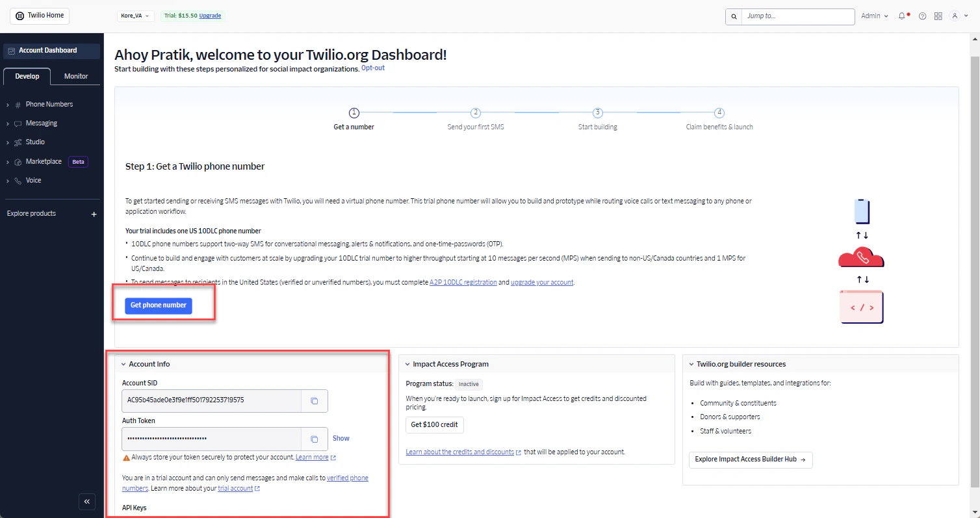This screenshot has height=518, width=980.
Task: Click the Inactive program status badge
Action: [469, 384]
